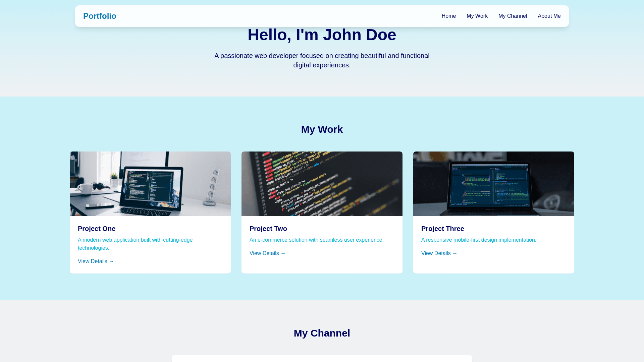Click the Hello, I'm John Doe headline
This screenshot has width=644, height=362.
(x=322, y=35)
